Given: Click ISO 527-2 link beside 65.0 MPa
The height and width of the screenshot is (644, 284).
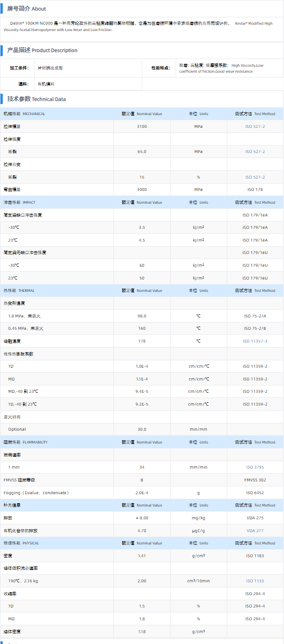Looking at the screenshot, I should point(255,152).
